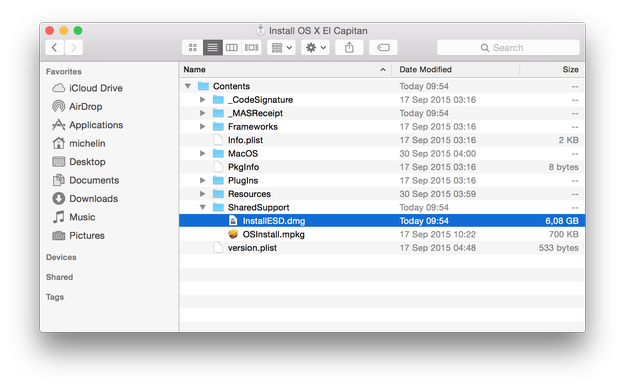Expand the MacOS folder
The height and width of the screenshot is (389, 625).
(x=202, y=153)
